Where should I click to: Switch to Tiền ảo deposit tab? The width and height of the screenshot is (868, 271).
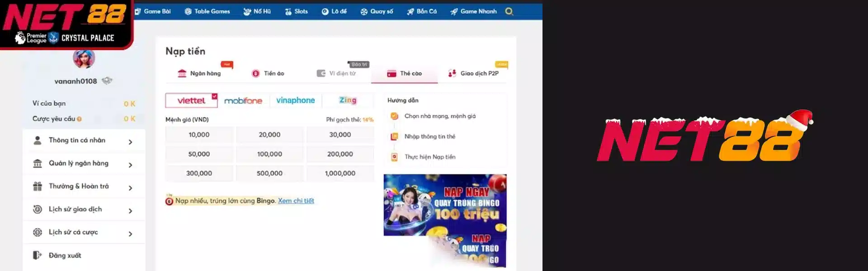pyautogui.click(x=268, y=73)
